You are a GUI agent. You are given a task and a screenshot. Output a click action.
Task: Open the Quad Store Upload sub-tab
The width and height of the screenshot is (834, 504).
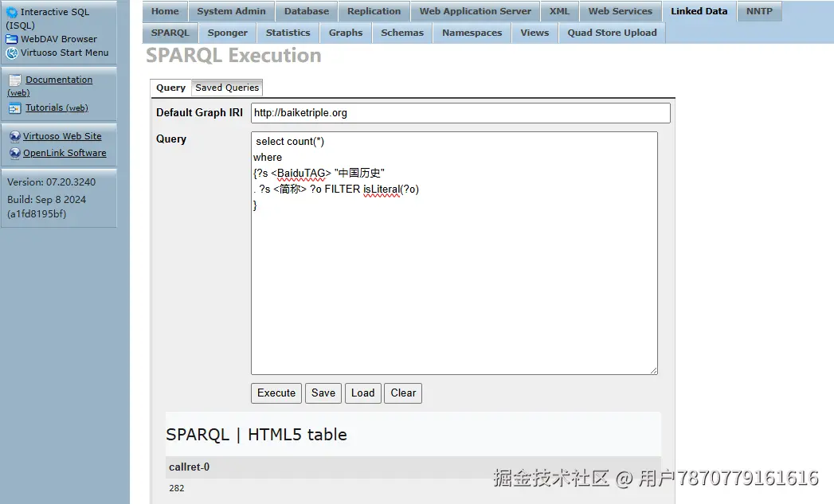613,33
